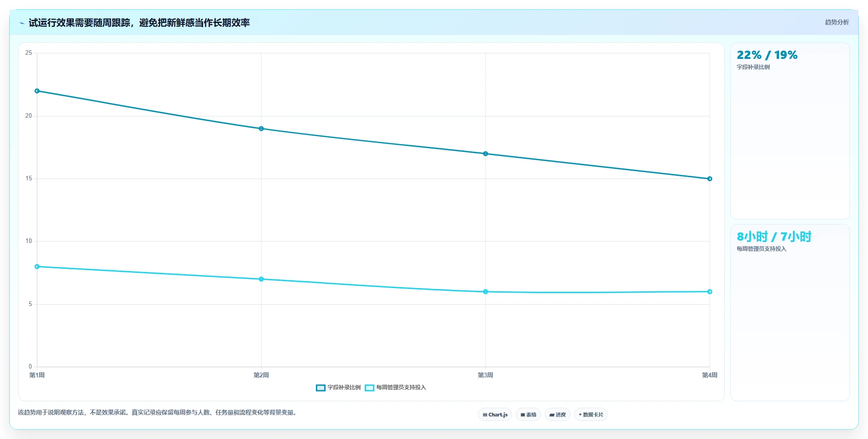This screenshot has width=868, height=439.
Task: Toggle the 每周管理员支持投入 series in chart legend
Action: click(x=396, y=387)
